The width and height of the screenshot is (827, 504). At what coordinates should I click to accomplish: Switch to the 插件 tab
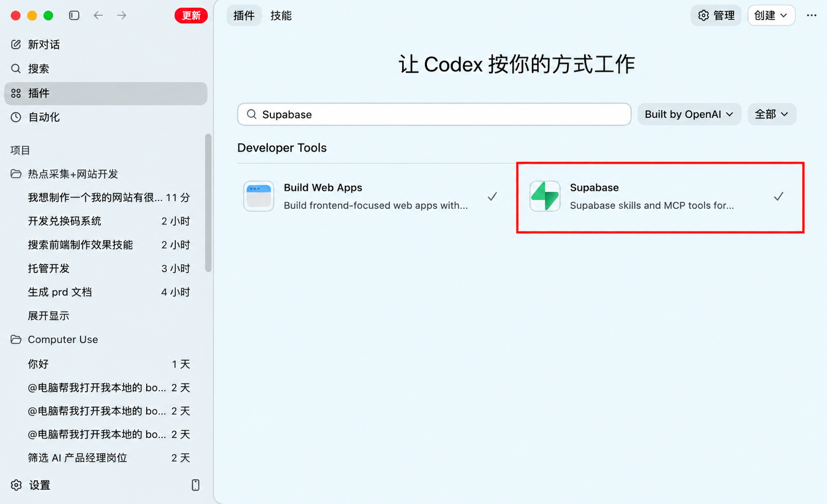click(x=244, y=15)
